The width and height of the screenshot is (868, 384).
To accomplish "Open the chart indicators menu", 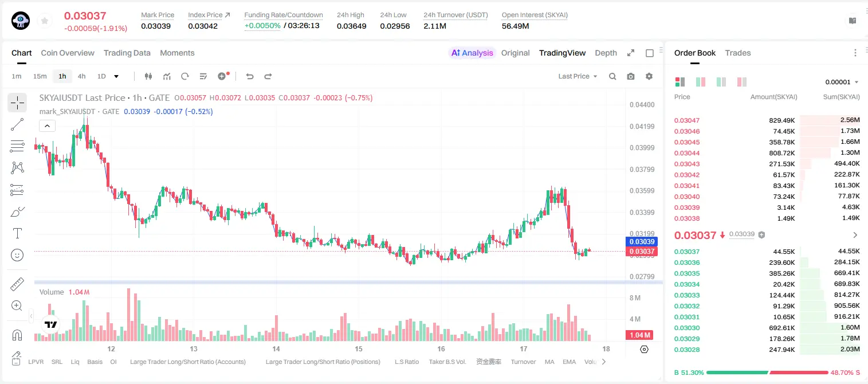I will [x=167, y=76].
